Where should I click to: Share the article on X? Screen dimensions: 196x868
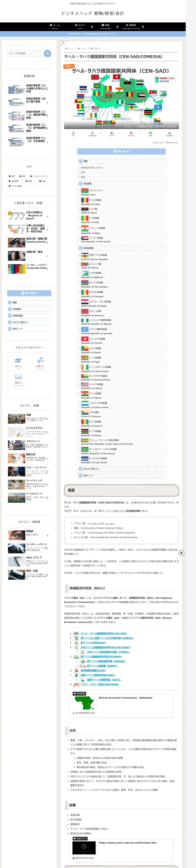(x=73, y=134)
